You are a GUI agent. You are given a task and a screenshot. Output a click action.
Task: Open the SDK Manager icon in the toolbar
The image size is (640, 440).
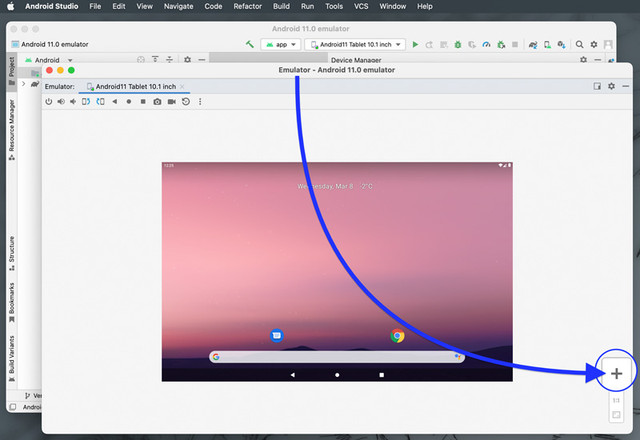click(562, 44)
